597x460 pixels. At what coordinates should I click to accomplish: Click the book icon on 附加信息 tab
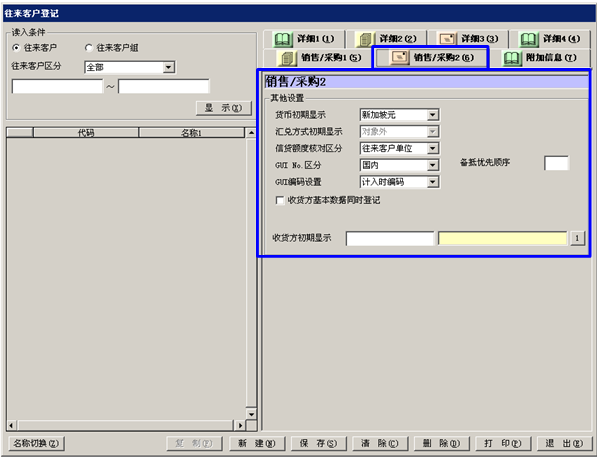[x=511, y=58]
